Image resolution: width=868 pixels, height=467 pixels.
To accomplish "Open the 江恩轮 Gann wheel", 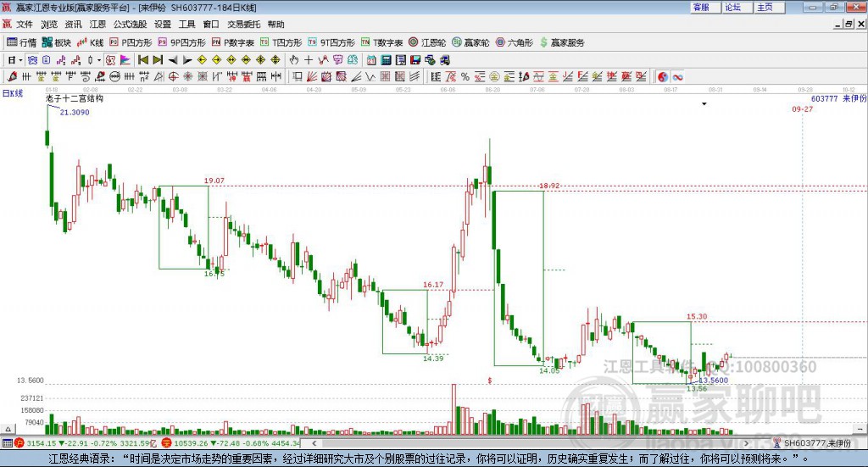I will [x=427, y=42].
